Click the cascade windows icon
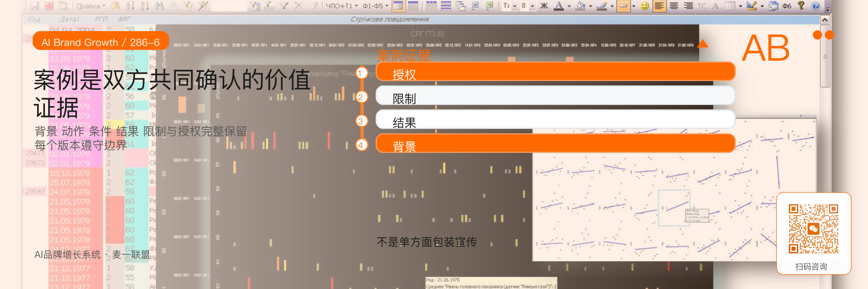This screenshot has width=868, height=289. [460, 6]
